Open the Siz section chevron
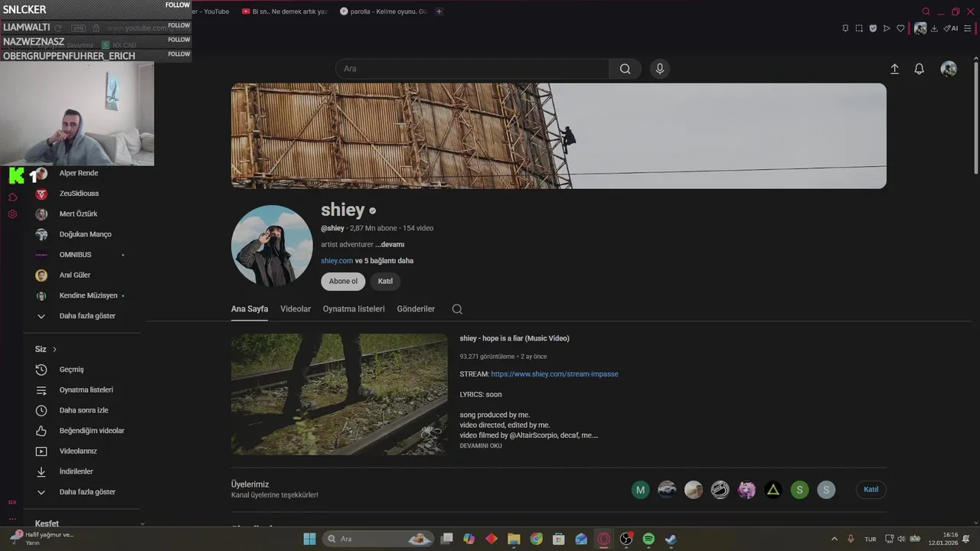Viewport: 980px width, 551px height. [54, 350]
